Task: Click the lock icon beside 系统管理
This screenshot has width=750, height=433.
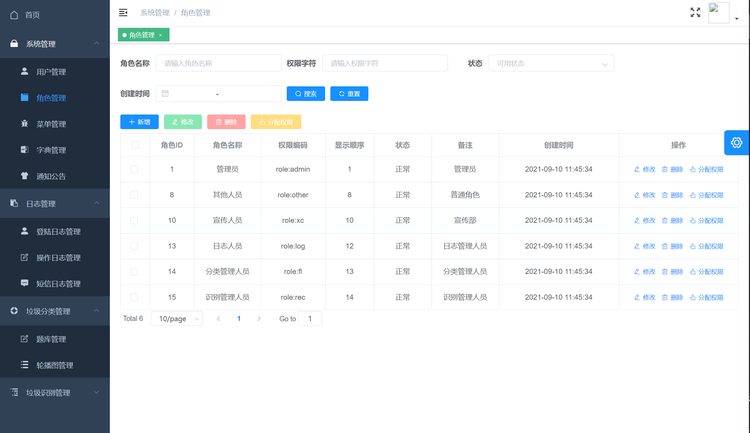Action: point(14,44)
